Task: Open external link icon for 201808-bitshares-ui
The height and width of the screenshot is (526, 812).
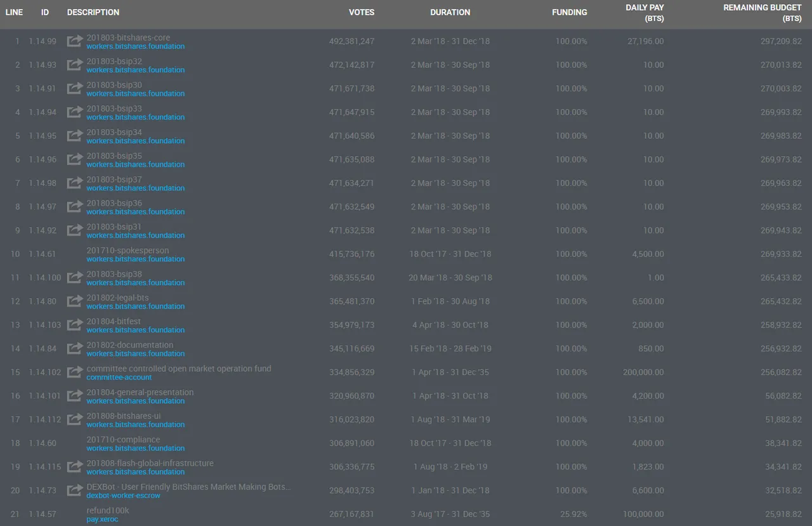Action: [75, 419]
